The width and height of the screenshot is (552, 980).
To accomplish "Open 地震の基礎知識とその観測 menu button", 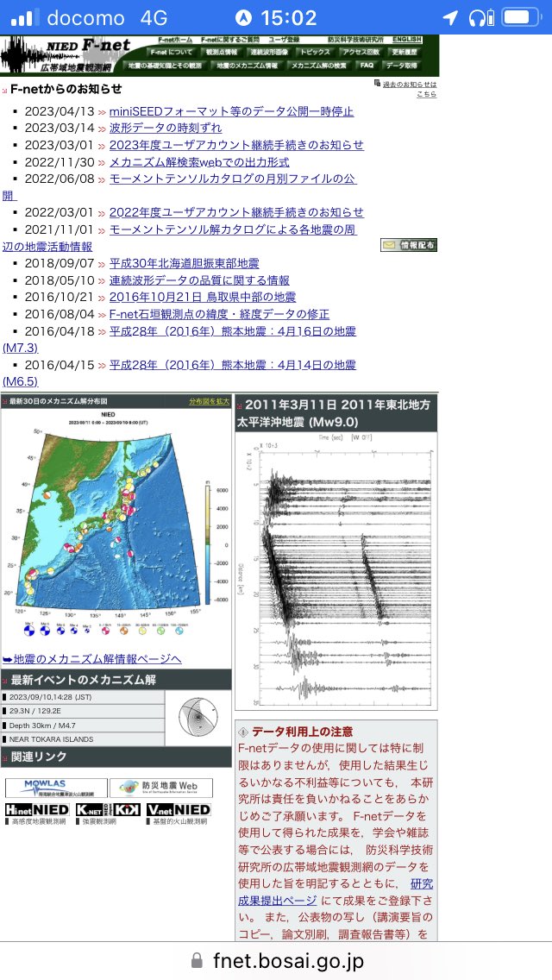I will [165, 65].
